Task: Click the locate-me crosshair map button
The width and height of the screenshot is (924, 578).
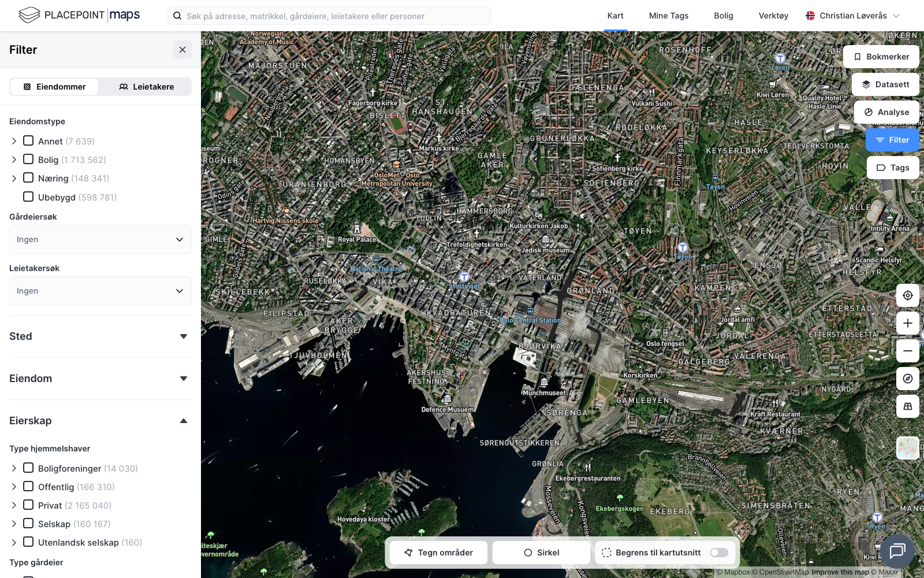Action: click(x=908, y=295)
